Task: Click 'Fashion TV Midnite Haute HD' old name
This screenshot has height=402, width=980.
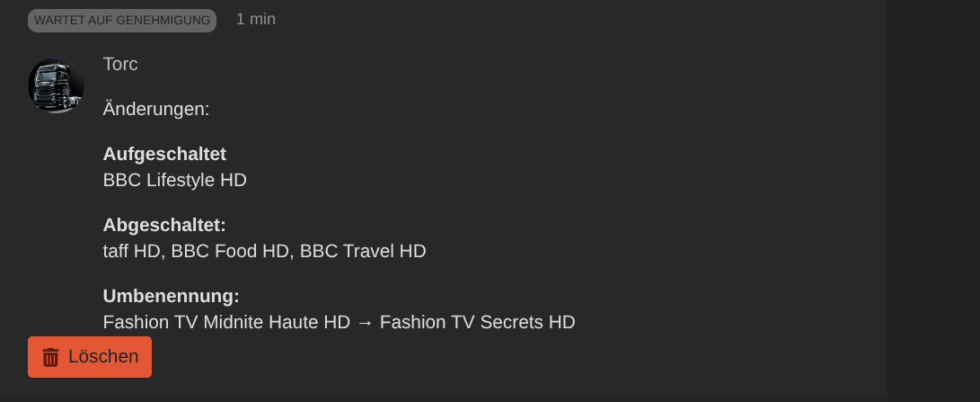Action: click(x=226, y=322)
